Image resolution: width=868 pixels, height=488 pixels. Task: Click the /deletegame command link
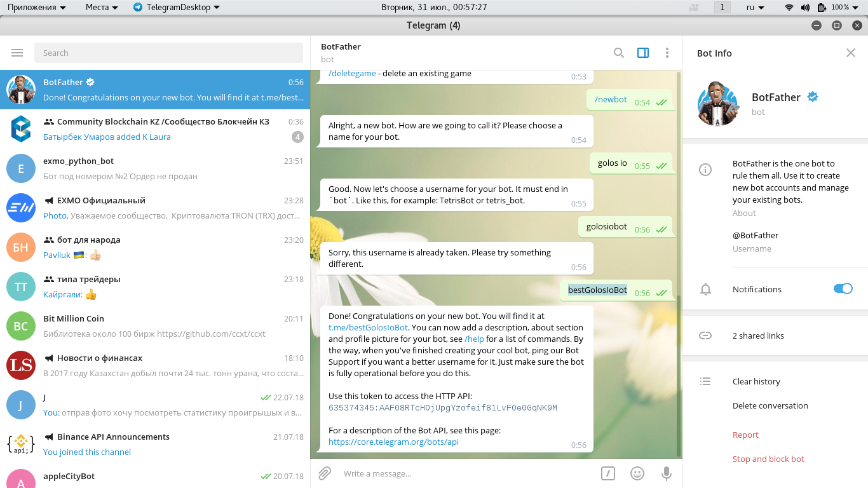(352, 73)
